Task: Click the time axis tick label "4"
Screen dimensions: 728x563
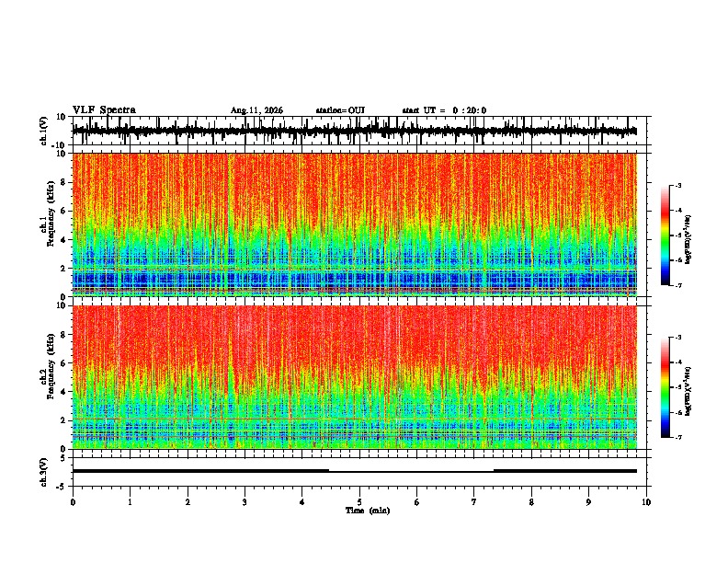Action: 302,502
